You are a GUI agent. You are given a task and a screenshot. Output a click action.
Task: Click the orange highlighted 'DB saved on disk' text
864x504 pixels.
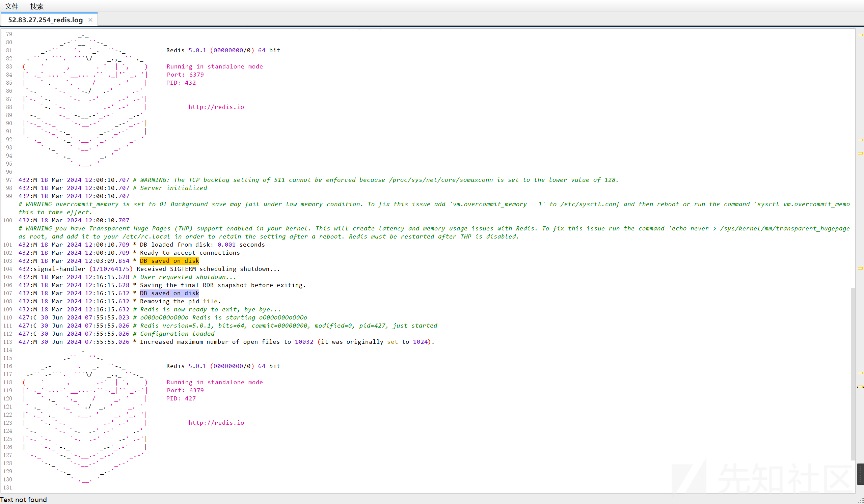point(169,261)
